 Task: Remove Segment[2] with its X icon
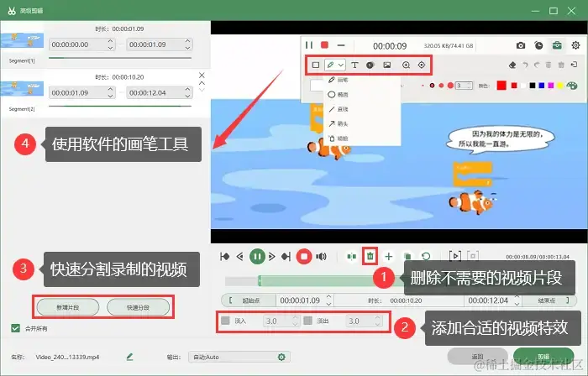[202, 76]
